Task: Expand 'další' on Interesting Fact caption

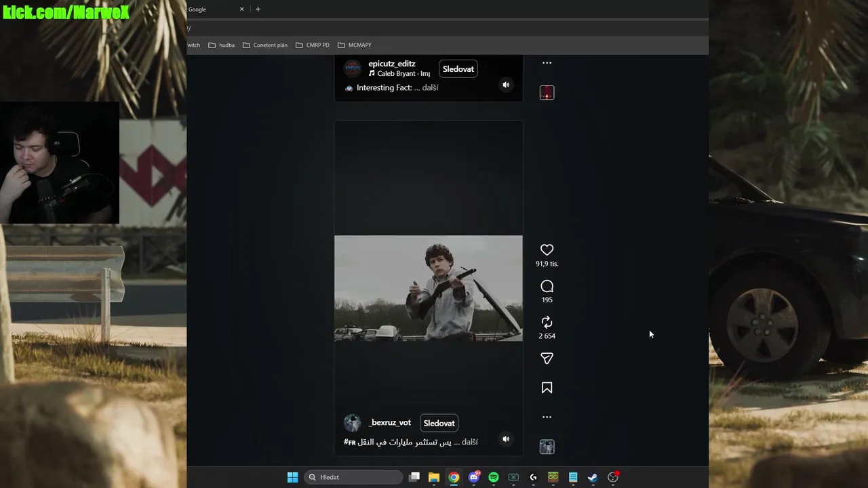Action: (x=430, y=87)
